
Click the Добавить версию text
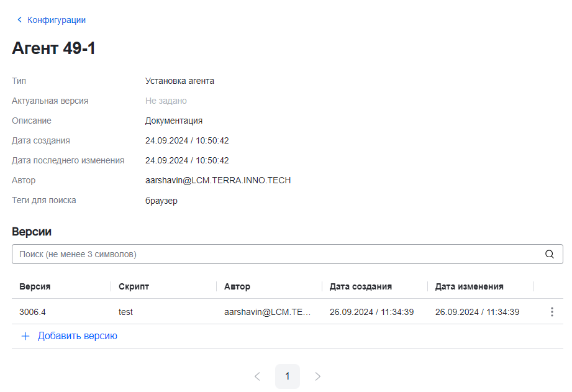click(x=78, y=336)
